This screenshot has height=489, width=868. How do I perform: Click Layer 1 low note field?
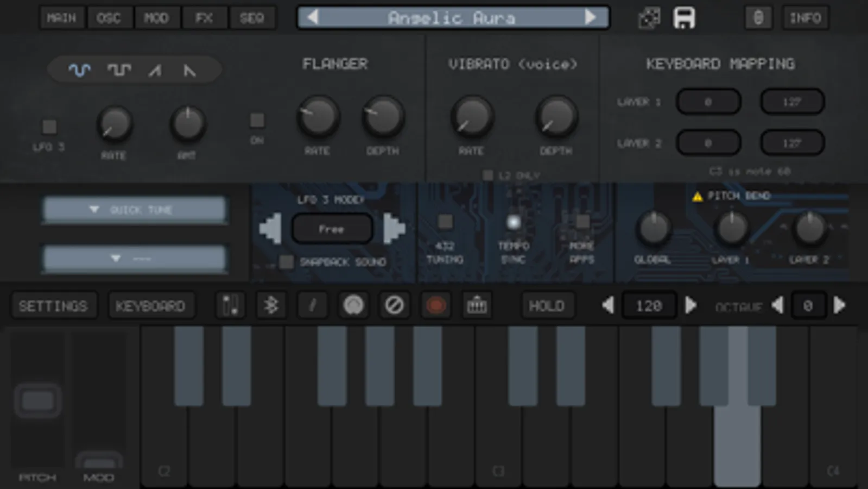pyautogui.click(x=708, y=102)
